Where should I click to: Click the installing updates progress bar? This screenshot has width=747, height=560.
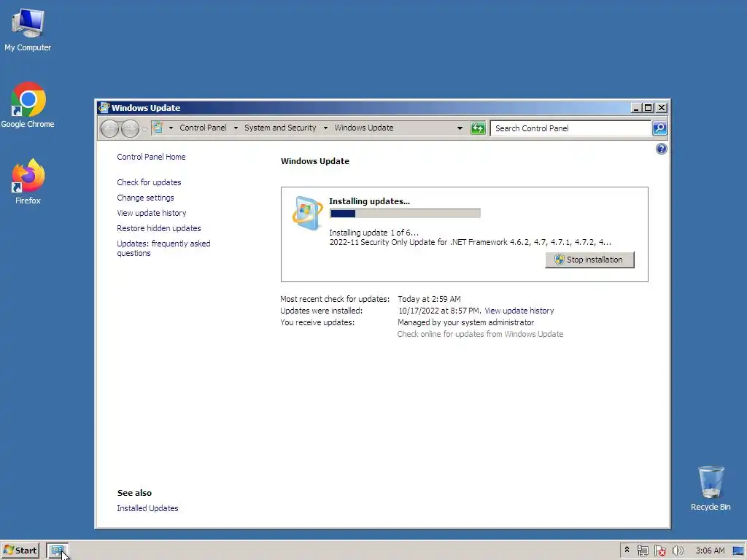point(405,214)
